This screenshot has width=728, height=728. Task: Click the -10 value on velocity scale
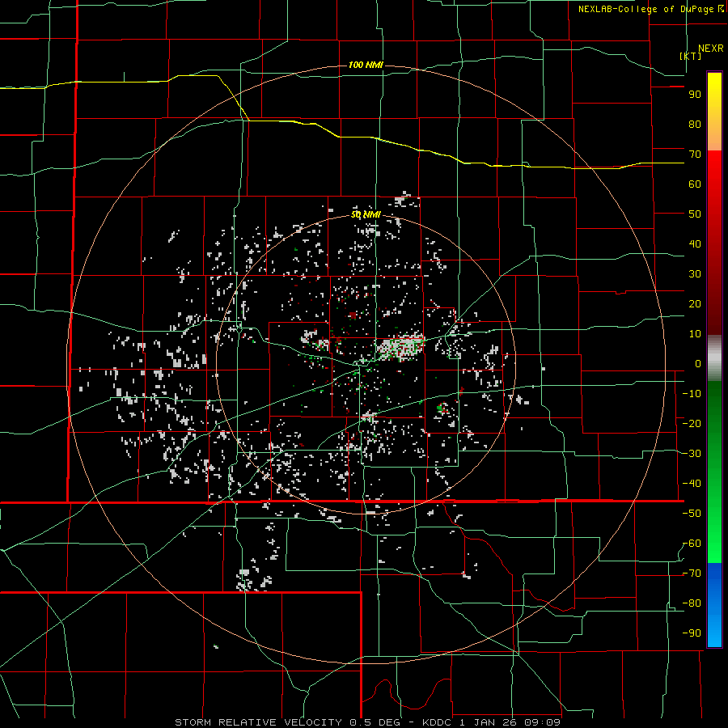pos(692,394)
